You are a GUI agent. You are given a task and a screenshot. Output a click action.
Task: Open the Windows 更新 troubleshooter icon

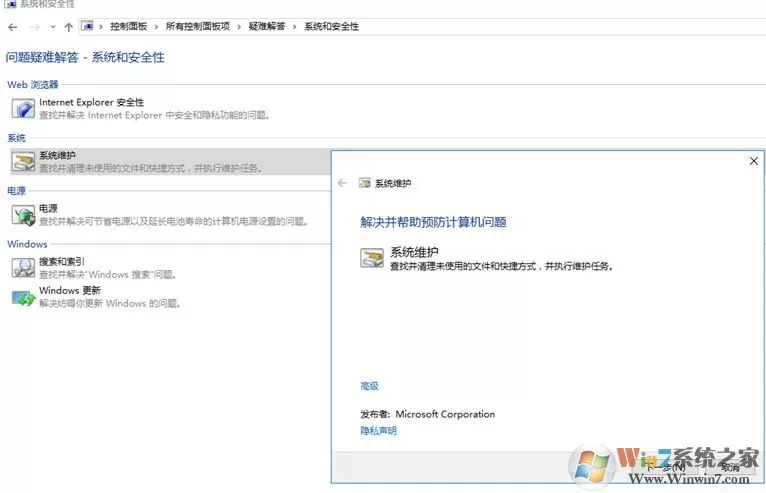tap(23, 297)
